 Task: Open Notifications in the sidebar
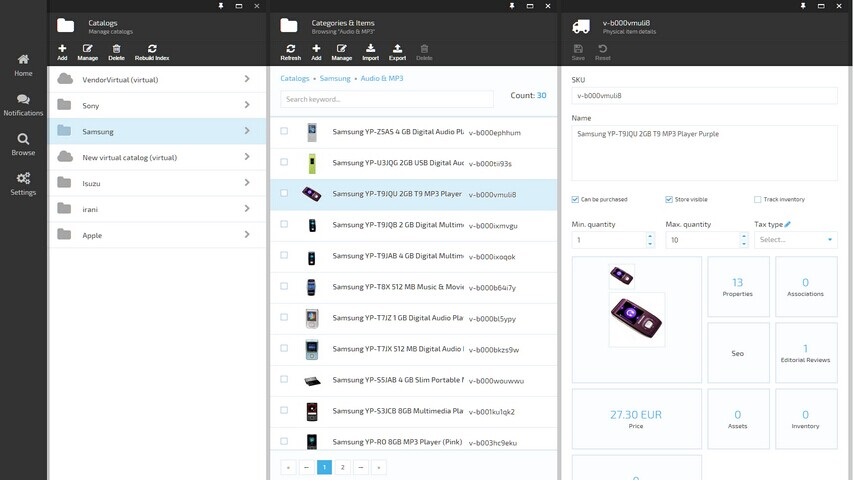tap(23, 105)
